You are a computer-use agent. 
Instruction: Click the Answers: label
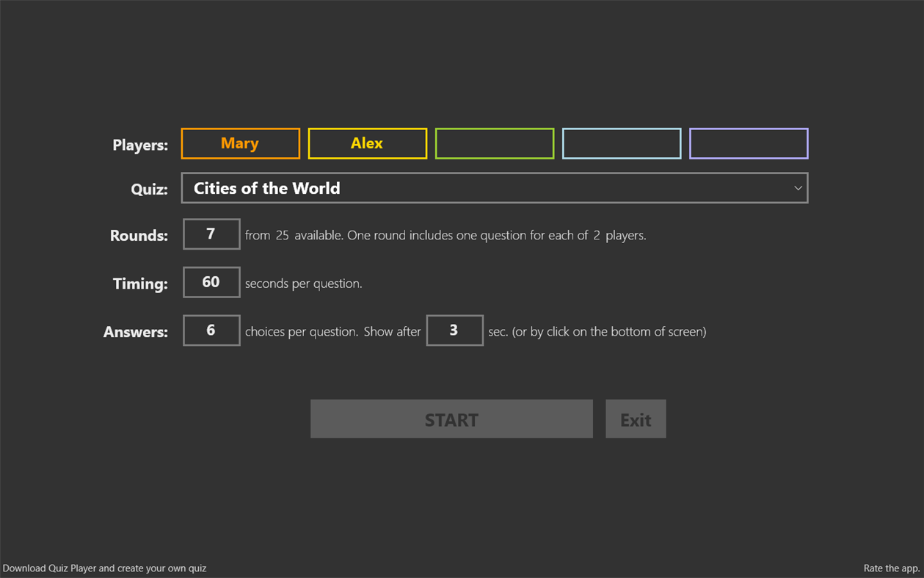(135, 332)
